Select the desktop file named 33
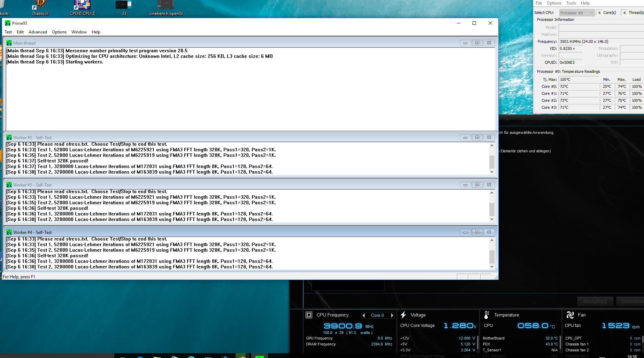Image resolution: width=644 pixels, height=358 pixels. point(124,8)
